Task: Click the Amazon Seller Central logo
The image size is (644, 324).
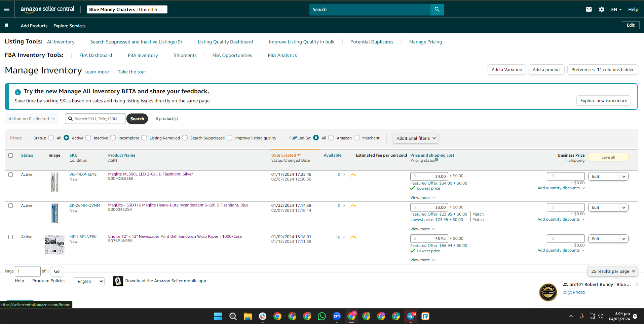Action: 47,9
